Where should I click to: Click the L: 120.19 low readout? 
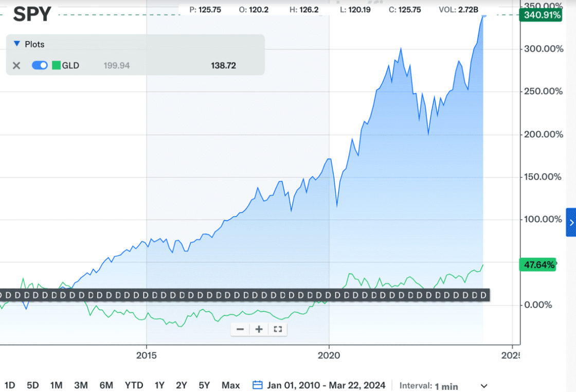tap(355, 10)
